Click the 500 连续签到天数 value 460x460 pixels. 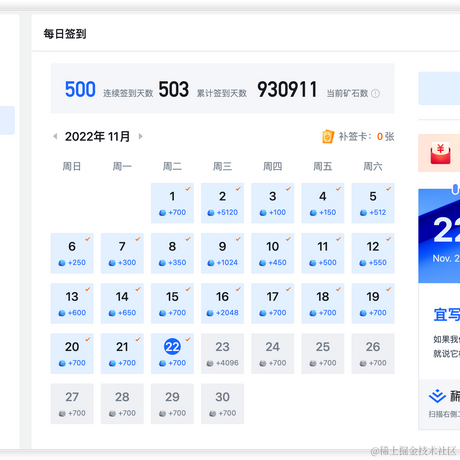(x=80, y=89)
